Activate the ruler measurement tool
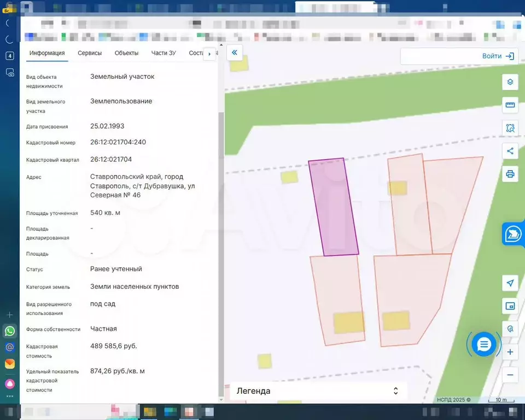The image size is (525, 420). [510, 105]
